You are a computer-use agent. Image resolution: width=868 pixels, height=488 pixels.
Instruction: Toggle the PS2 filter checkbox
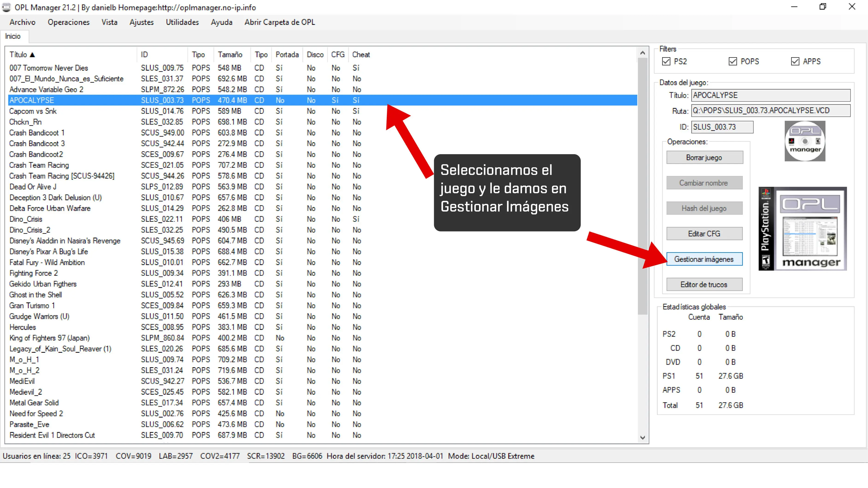[666, 61]
